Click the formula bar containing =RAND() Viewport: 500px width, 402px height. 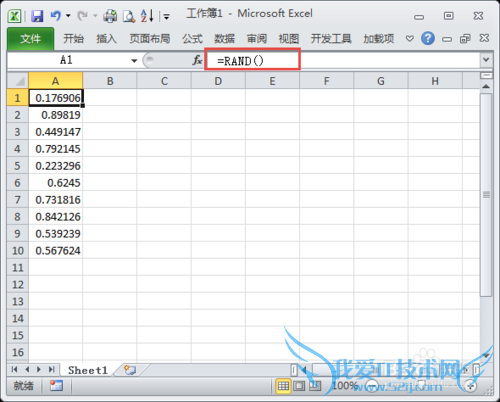343,61
